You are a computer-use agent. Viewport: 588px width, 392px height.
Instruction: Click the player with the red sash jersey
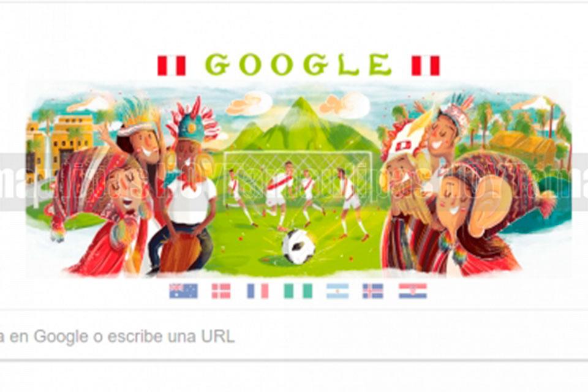(x=279, y=191)
